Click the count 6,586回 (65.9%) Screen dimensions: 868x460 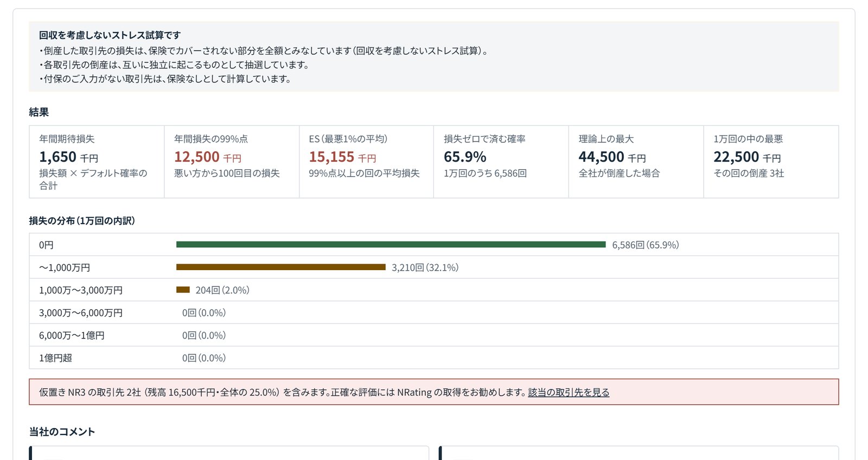click(x=646, y=245)
